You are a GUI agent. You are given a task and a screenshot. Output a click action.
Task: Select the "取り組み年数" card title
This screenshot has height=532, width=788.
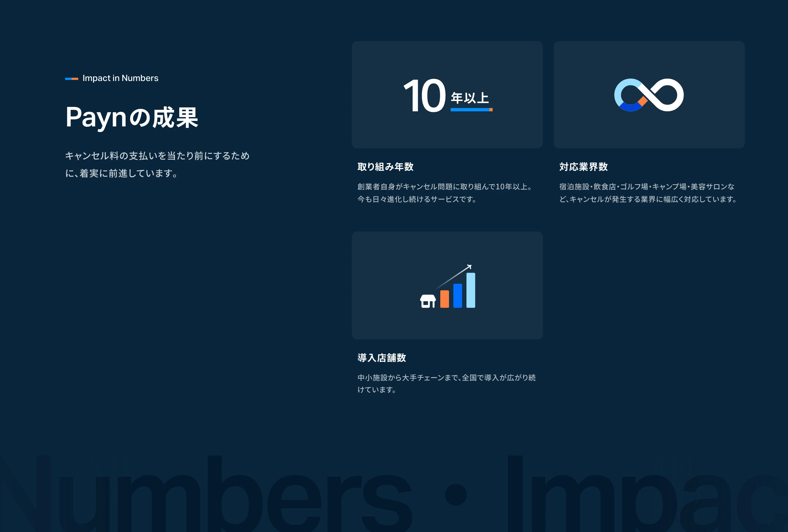tap(386, 167)
